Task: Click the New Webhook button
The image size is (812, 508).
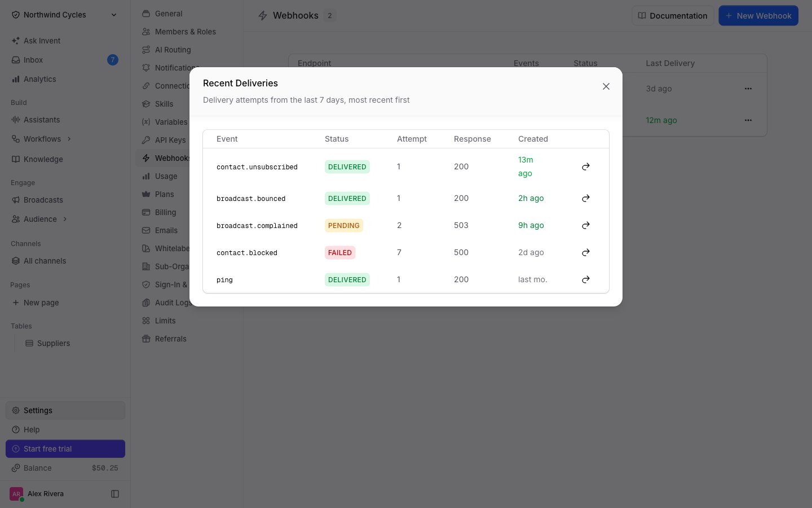Action: coord(758,16)
